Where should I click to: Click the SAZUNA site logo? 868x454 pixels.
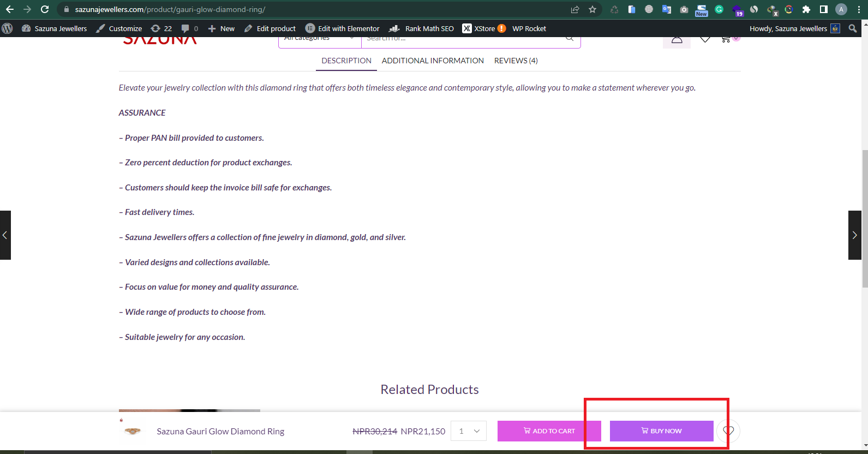pos(159,40)
